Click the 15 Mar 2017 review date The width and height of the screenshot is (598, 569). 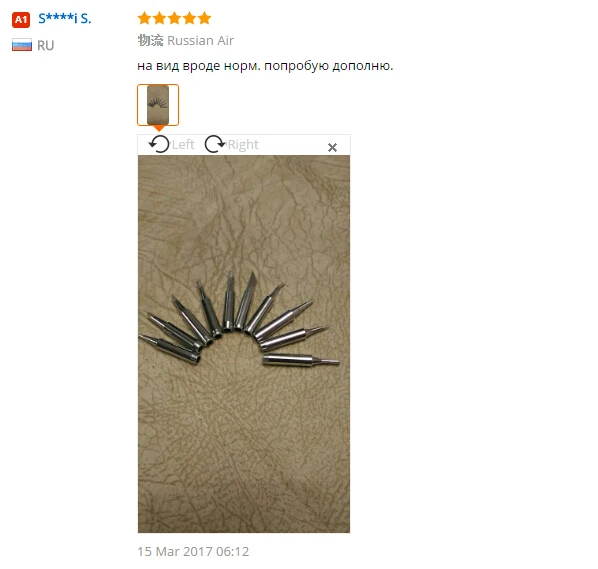(x=193, y=551)
